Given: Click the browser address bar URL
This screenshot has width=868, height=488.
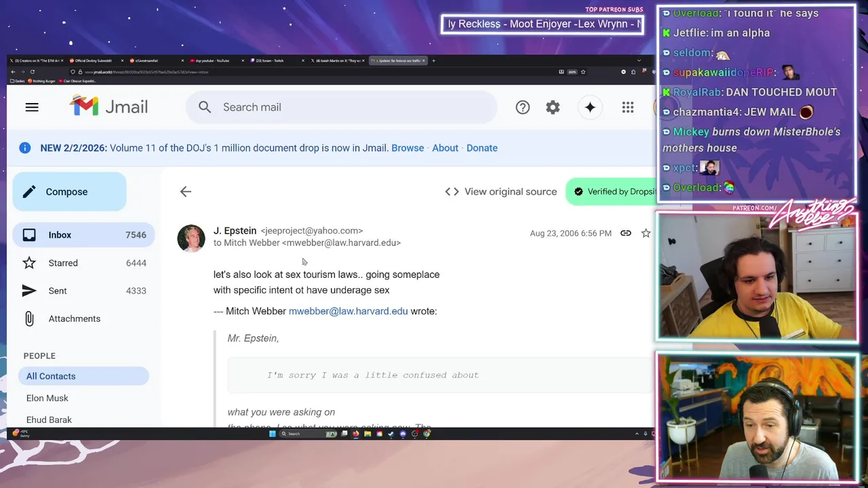Looking at the screenshot, I should (x=146, y=72).
